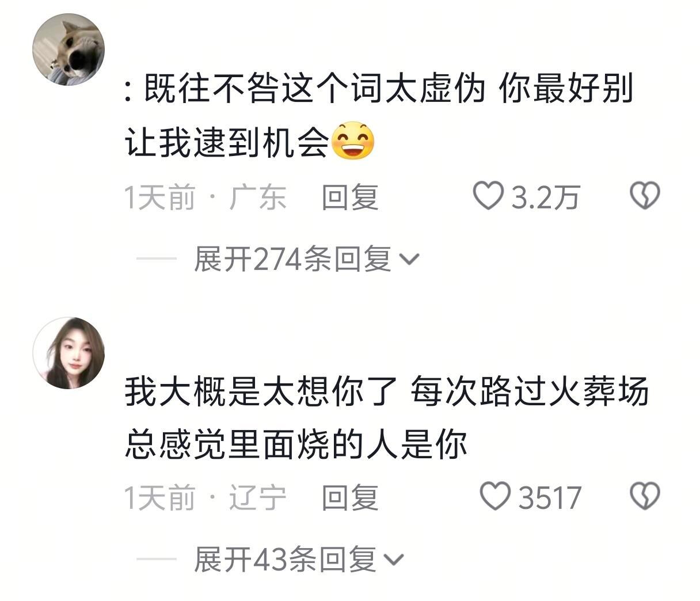Screen dimensions: 700x601
Task: Open the dog avatar profile picture
Action: 69,50
